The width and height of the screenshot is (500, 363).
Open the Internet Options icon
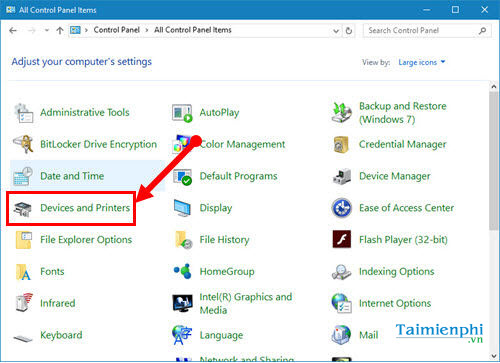coord(342,303)
